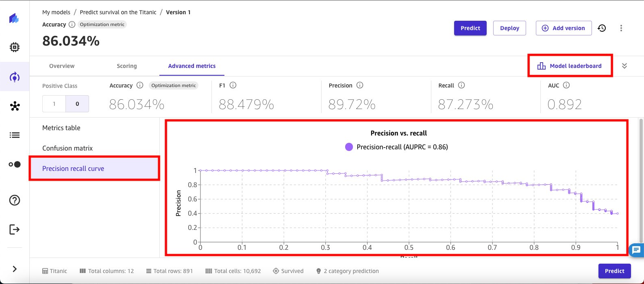The height and width of the screenshot is (284, 644).
Task: Click the vertical scrollbar beside the chart
Action: (x=641, y=181)
